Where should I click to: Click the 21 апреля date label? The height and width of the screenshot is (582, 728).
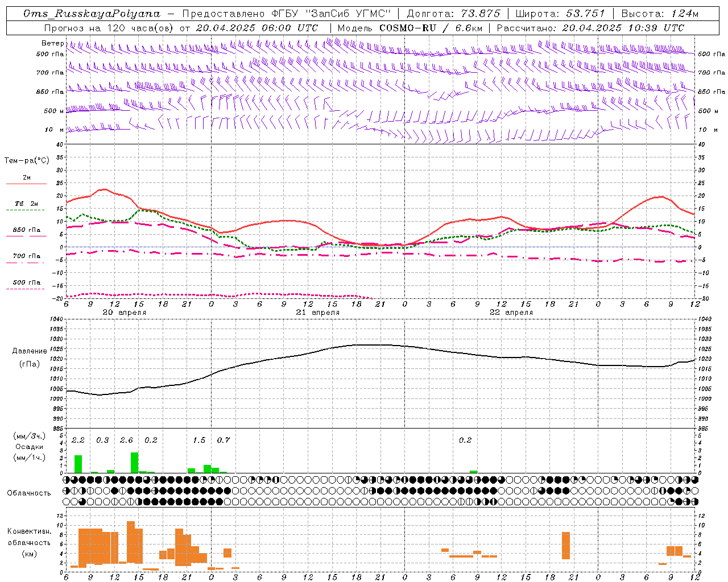(317, 312)
